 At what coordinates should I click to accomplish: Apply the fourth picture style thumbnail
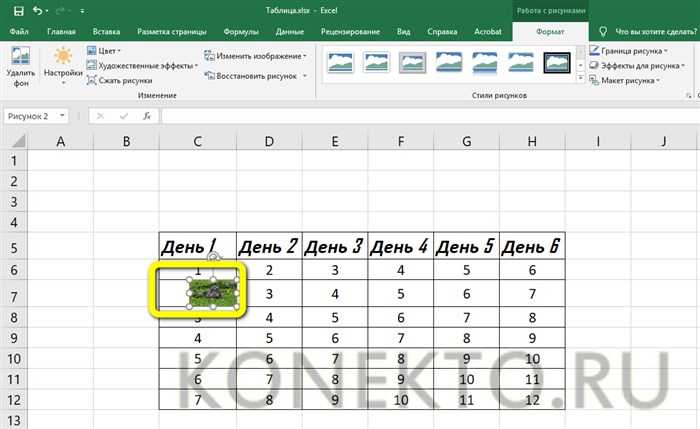click(x=448, y=62)
